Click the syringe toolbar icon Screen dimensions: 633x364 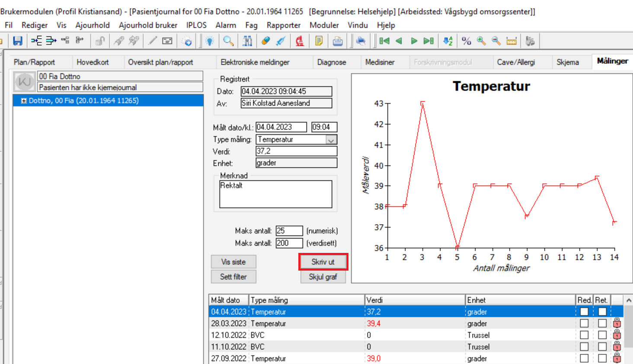[x=281, y=41]
